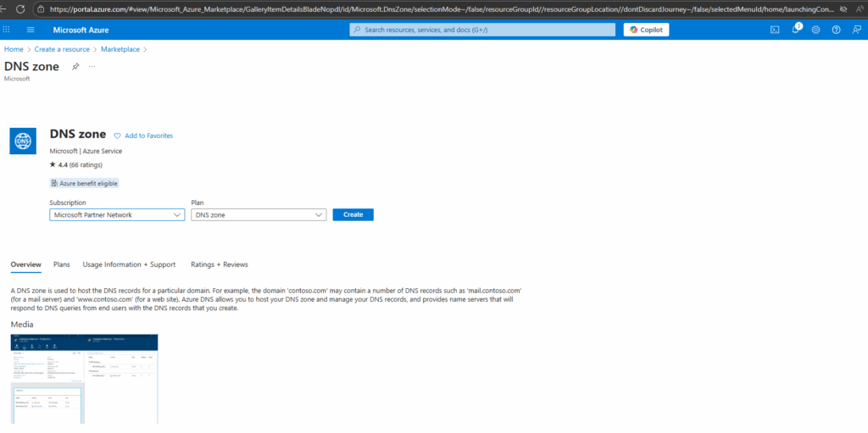The width and height of the screenshot is (868, 433).
Task: Open the Ratings + Reviews tab
Action: (220, 264)
